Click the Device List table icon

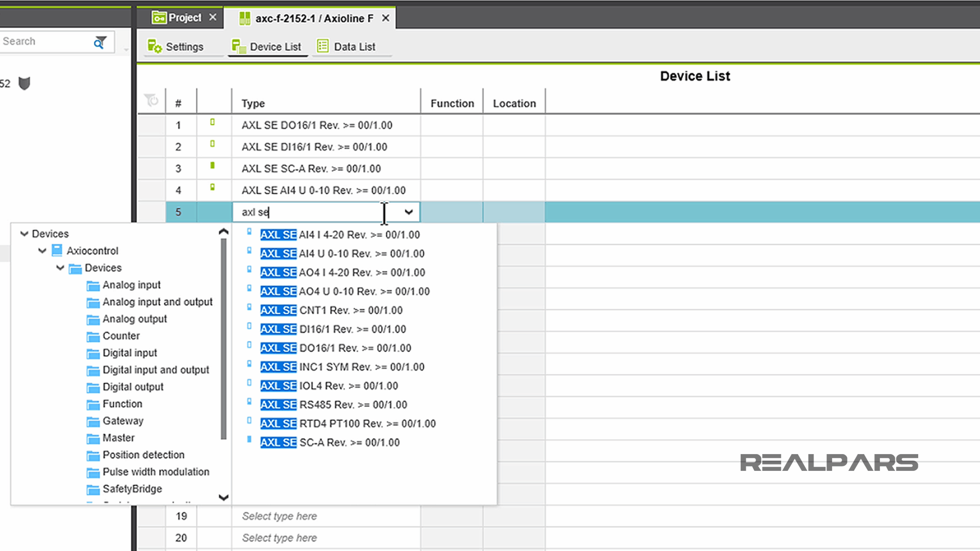pyautogui.click(x=239, y=45)
